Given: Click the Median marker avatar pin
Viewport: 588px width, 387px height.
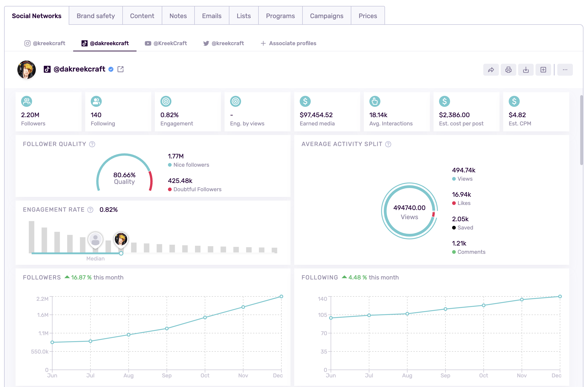Looking at the screenshot, I should (95, 240).
